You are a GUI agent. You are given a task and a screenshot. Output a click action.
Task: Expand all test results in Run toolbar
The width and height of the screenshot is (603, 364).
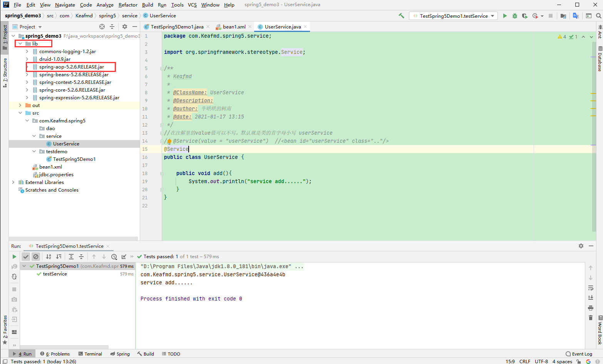(71, 257)
